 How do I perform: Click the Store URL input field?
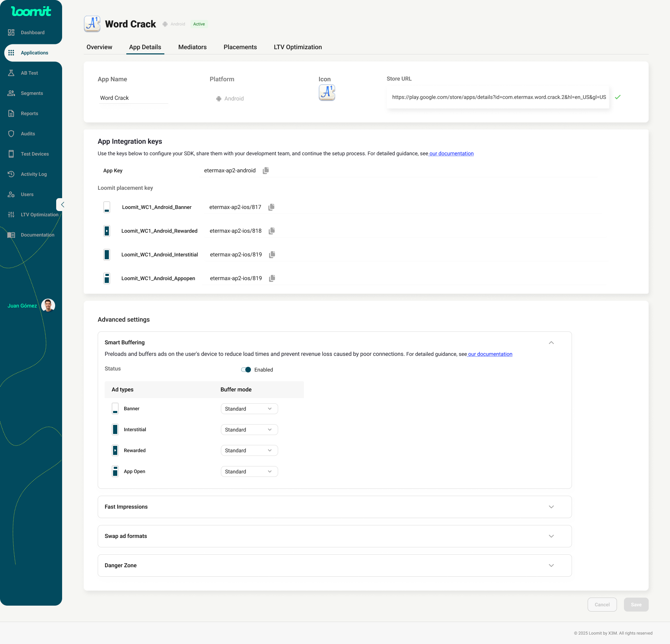499,97
